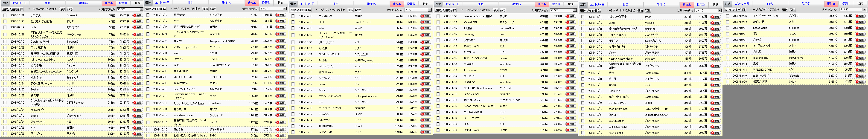Open すべて filter above 目の無い私 list

click(x=418, y=10)
